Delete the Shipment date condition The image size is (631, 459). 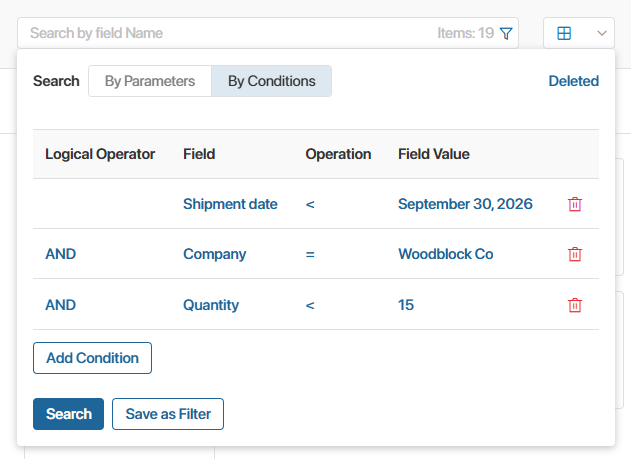click(575, 204)
